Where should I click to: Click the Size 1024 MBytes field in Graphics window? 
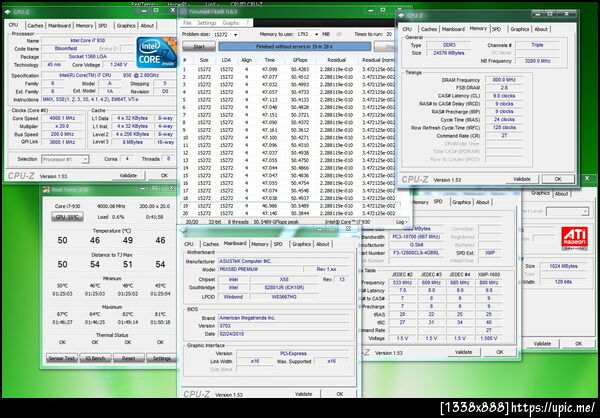tap(563, 266)
